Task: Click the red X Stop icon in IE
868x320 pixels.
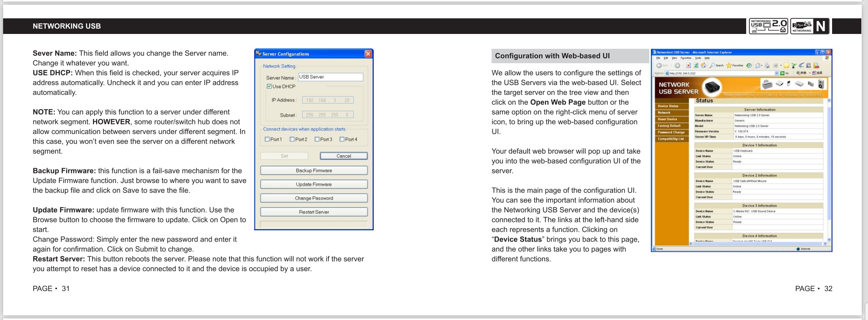Action: pos(688,66)
